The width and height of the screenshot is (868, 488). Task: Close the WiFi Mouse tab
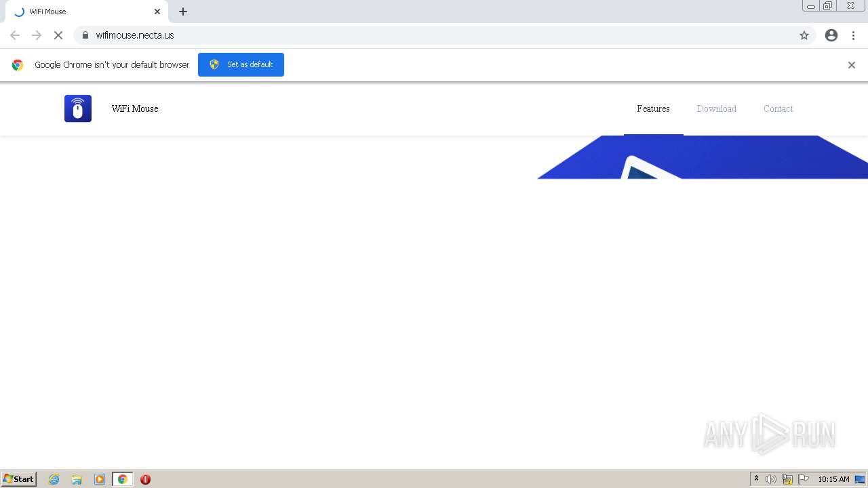pos(157,12)
